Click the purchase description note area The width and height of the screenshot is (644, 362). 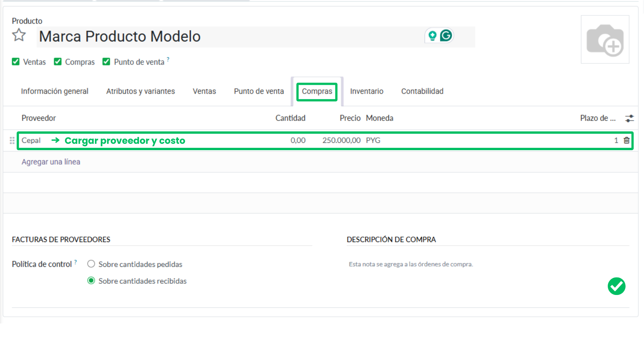point(411,264)
